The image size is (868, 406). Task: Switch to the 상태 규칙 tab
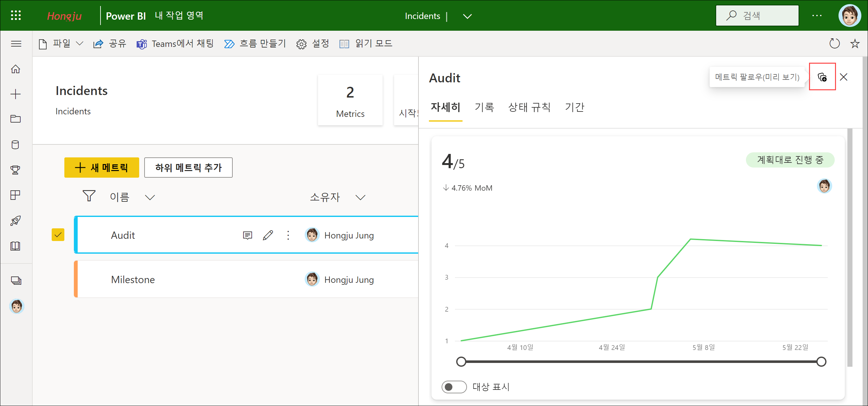click(x=529, y=107)
